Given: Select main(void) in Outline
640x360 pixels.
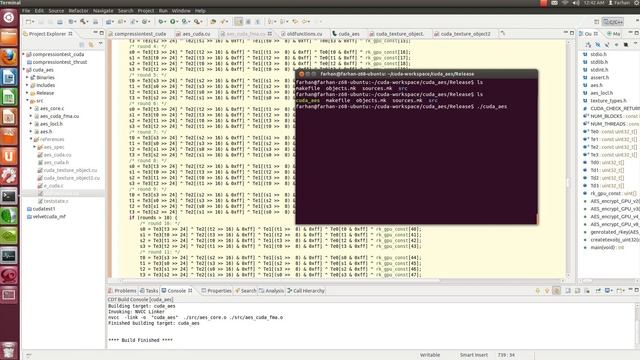Looking at the screenshot, I should tap(607, 248).
